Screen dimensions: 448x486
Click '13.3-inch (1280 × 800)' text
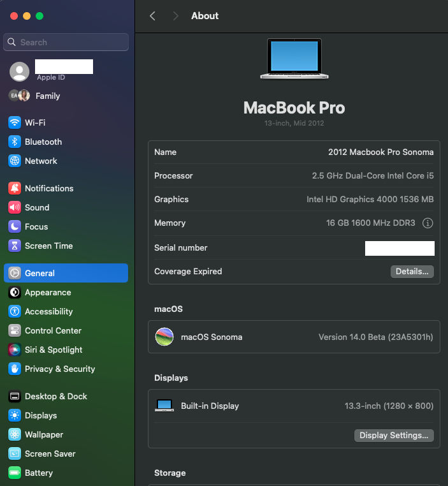tap(389, 406)
